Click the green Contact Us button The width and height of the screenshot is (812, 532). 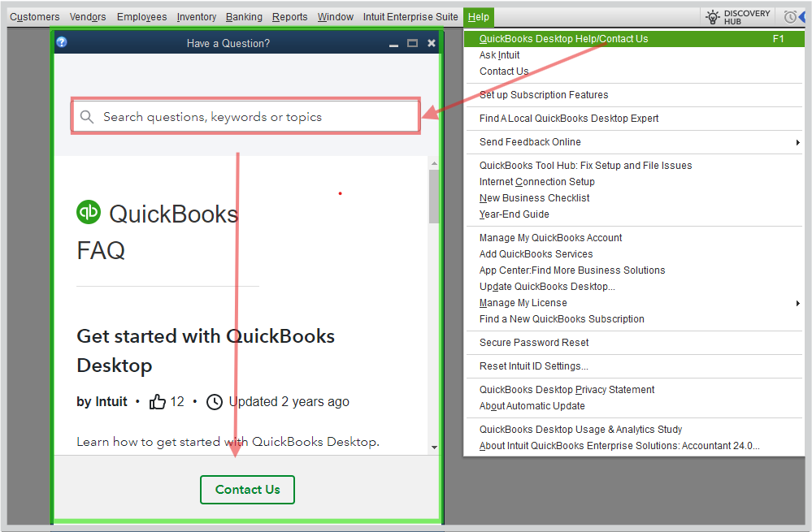tap(248, 490)
